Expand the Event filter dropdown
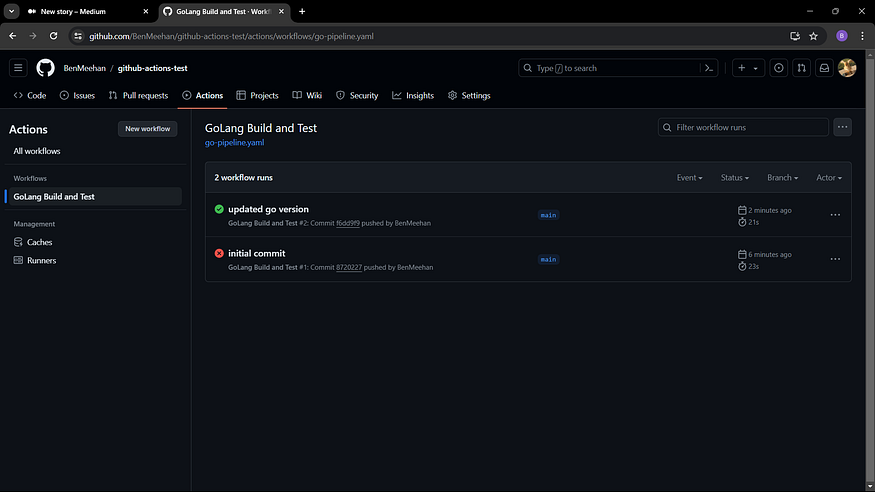This screenshot has height=492, width=875. tap(690, 177)
